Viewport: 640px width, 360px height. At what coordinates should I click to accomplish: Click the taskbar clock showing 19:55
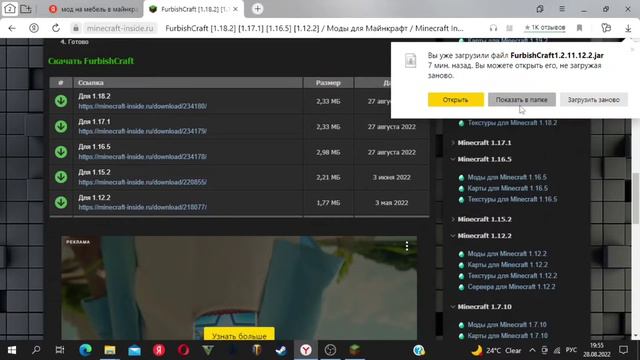point(597,350)
